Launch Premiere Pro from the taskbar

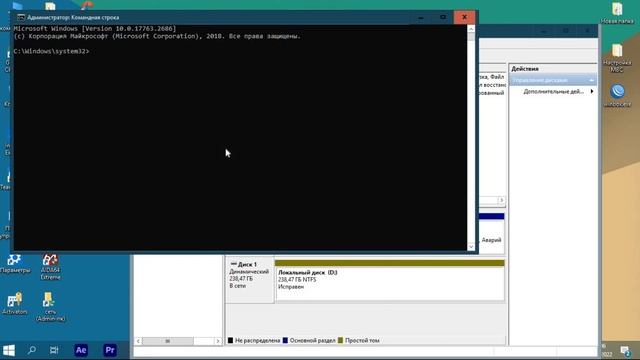110,350
